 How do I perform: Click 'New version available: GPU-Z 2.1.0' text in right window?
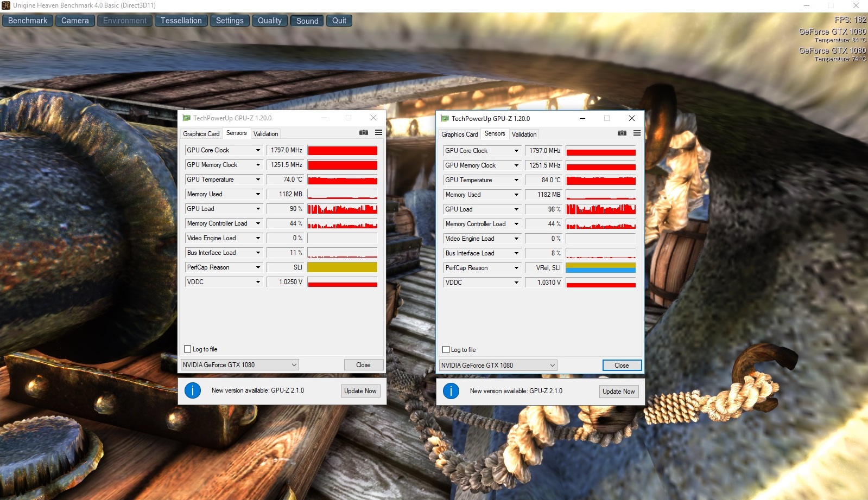coord(516,391)
